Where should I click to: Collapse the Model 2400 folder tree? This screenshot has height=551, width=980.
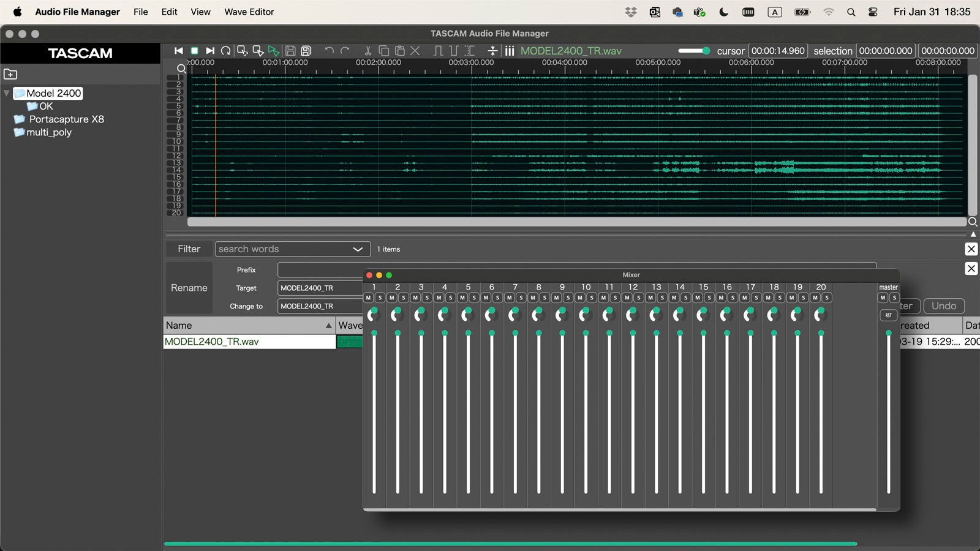[7, 93]
